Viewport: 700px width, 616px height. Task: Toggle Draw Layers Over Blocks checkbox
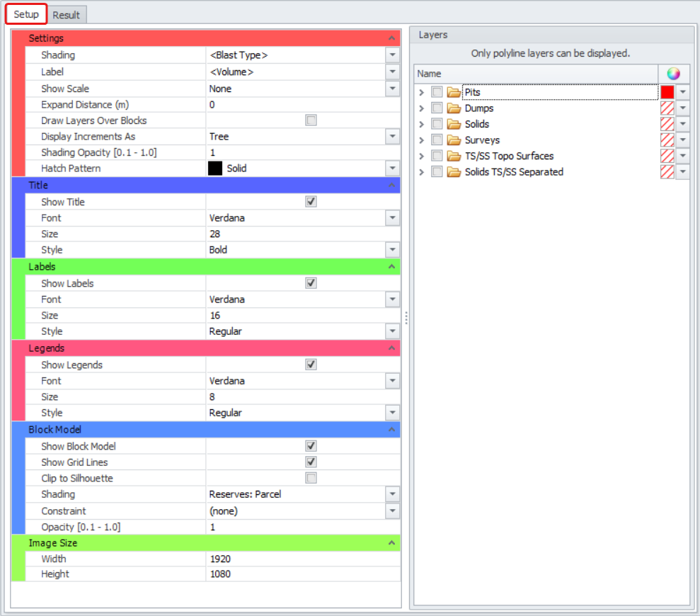point(311,120)
